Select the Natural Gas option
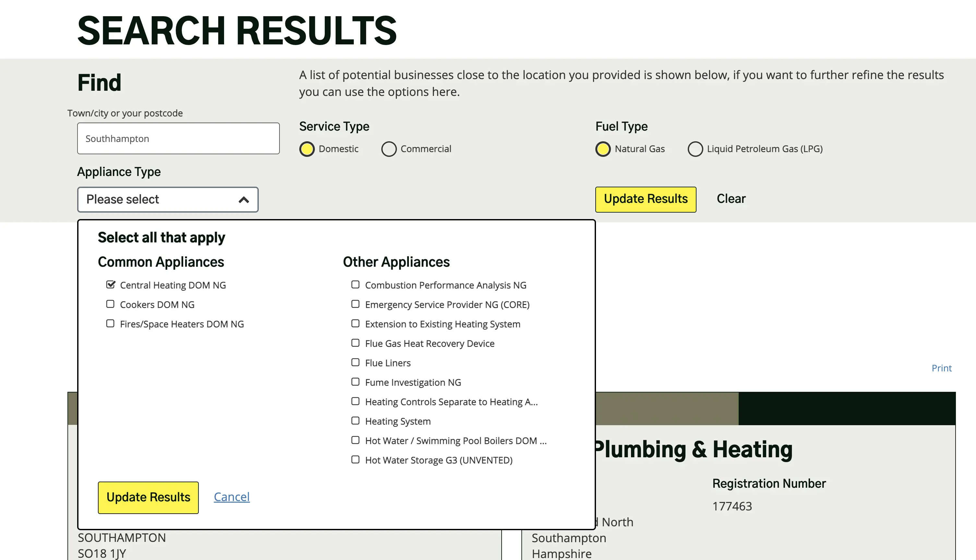The image size is (976, 560). coord(603,149)
